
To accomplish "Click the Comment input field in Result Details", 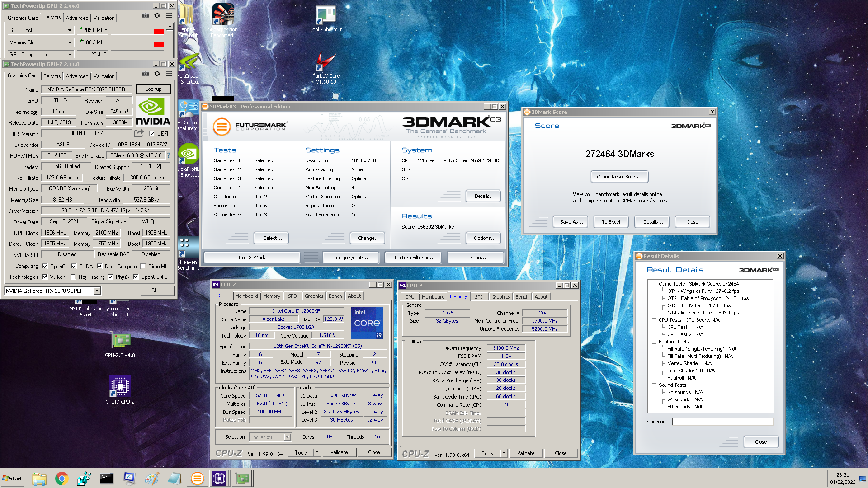I will [x=722, y=422].
